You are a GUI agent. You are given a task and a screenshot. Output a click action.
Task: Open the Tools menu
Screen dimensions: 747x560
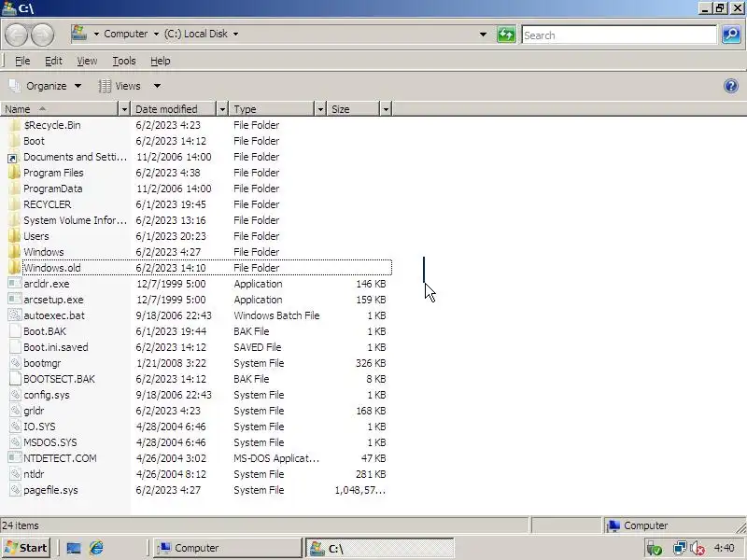coord(124,61)
